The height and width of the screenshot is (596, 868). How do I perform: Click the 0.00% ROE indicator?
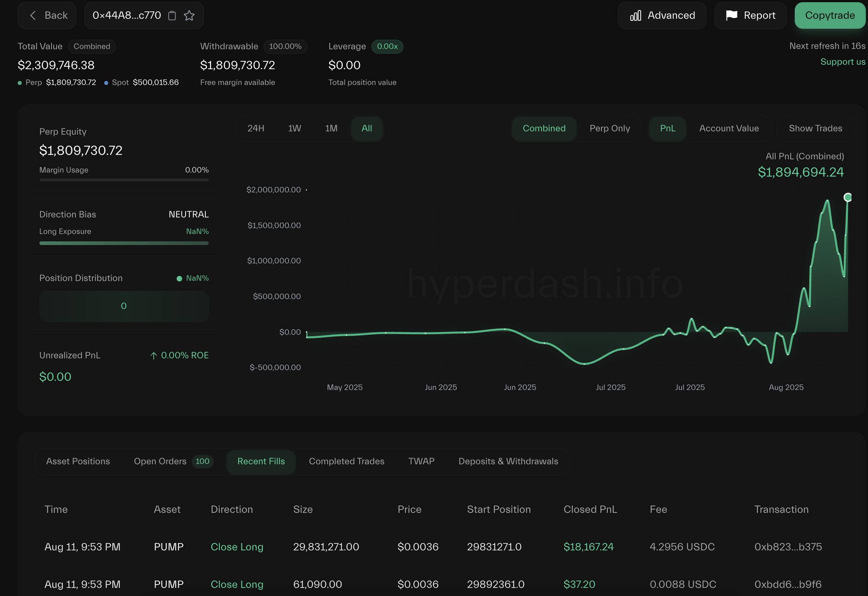click(x=179, y=355)
